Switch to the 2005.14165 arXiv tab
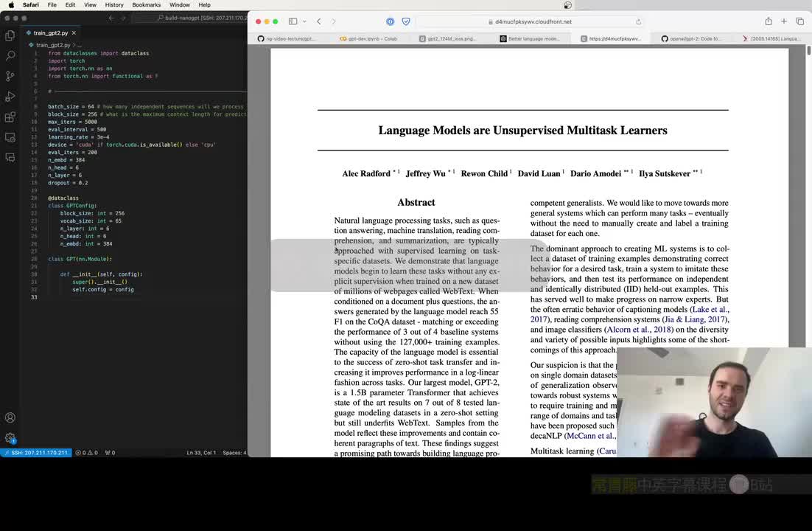 (x=773, y=38)
